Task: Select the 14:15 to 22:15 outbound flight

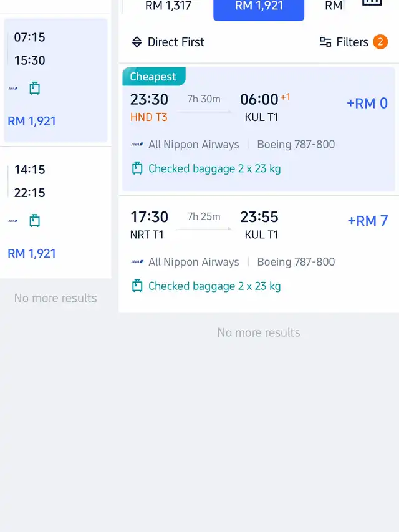Action: [55, 213]
